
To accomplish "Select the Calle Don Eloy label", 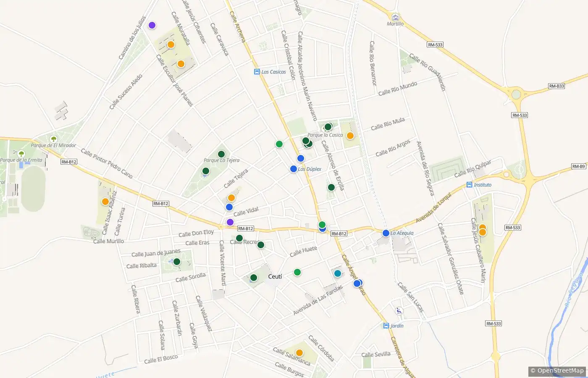I will pyautogui.click(x=196, y=233).
